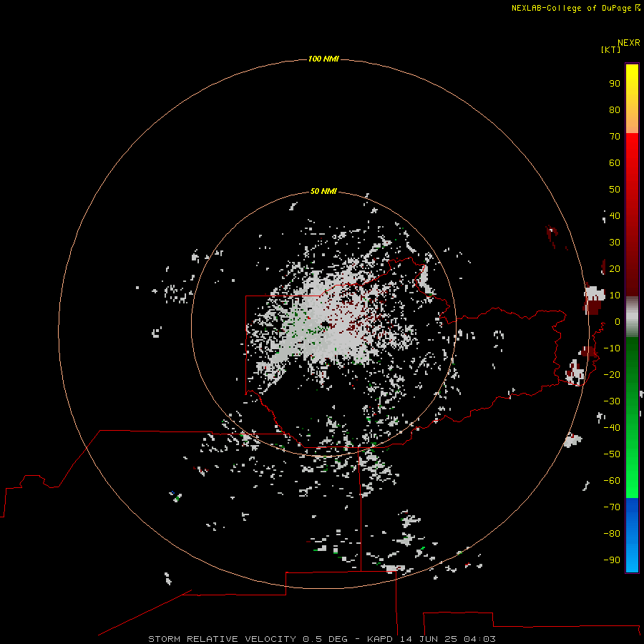644x644 pixels.
Task: Click the STORM RELATIVE VELOCITY product title
Action: pos(222,639)
